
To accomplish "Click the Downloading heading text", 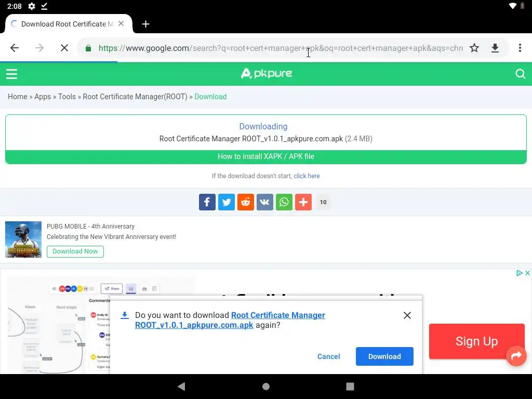I will (x=263, y=127).
